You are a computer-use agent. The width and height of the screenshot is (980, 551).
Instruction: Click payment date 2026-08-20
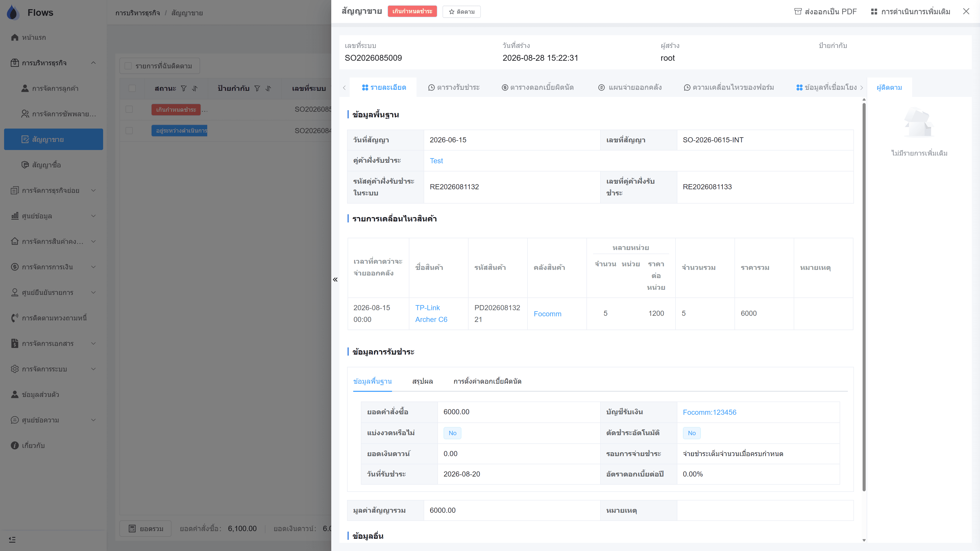pyautogui.click(x=462, y=474)
